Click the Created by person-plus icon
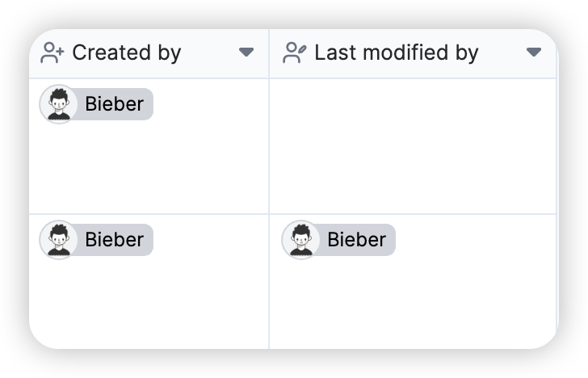The width and height of the screenshot is (588, 378). tap(52, 52)
